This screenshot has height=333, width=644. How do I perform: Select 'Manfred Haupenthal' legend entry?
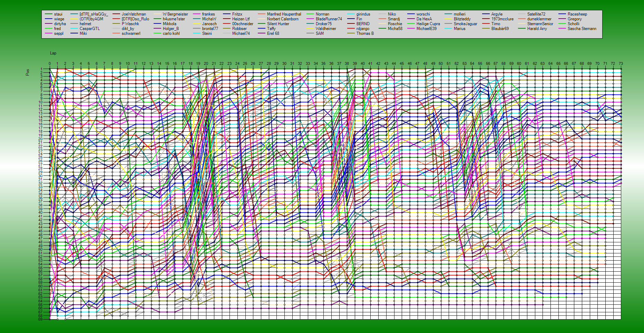click(284, 14)
